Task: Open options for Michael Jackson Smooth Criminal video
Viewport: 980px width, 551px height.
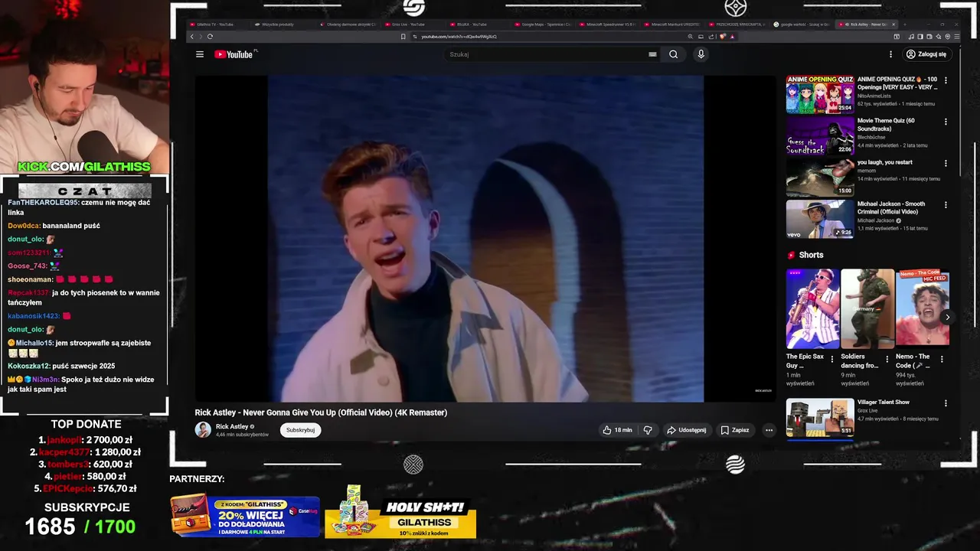Action: [x=946, y=204]
